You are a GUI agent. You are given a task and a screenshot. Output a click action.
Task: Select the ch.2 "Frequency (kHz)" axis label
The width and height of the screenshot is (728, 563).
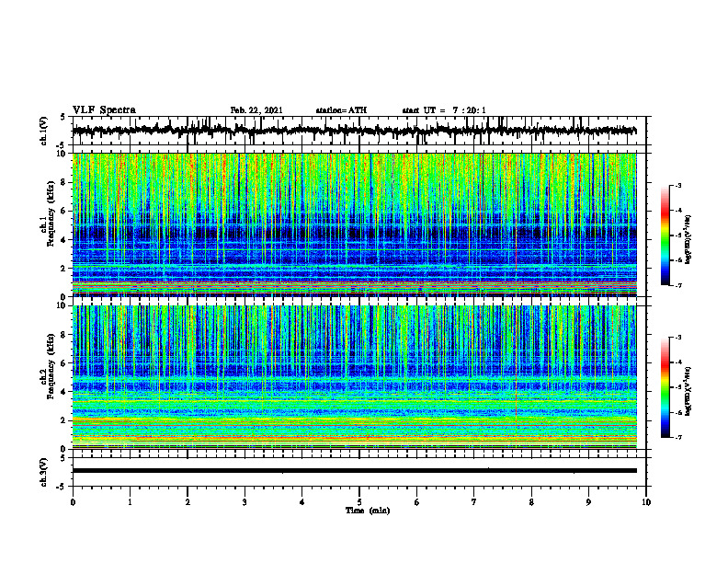coord(50,366)
